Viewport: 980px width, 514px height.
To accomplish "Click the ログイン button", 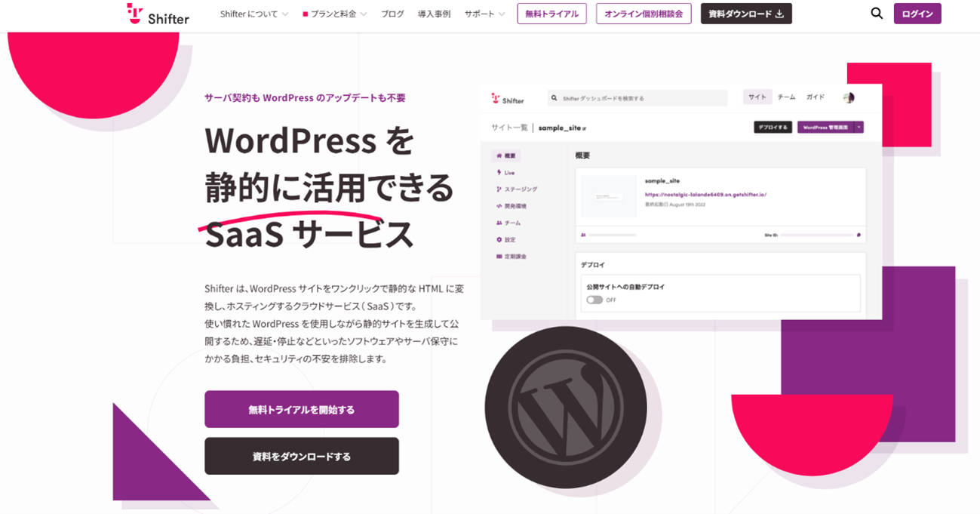I will (x=917, y=14).
